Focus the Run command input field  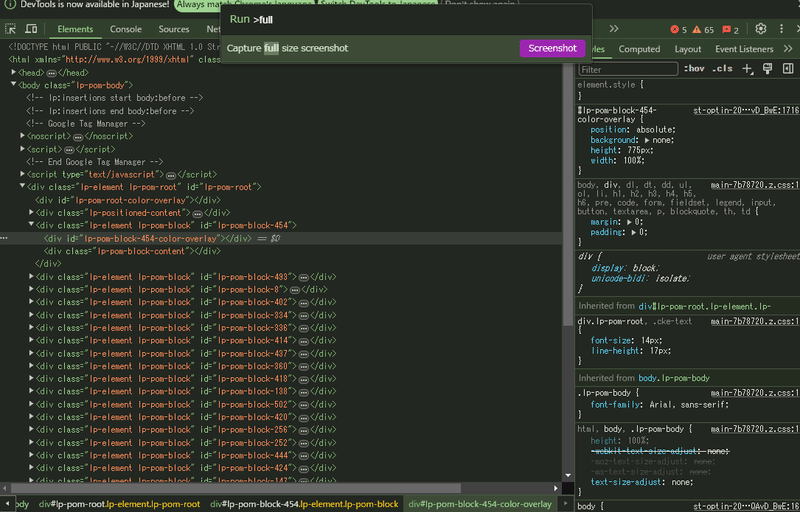pos(407,20)
